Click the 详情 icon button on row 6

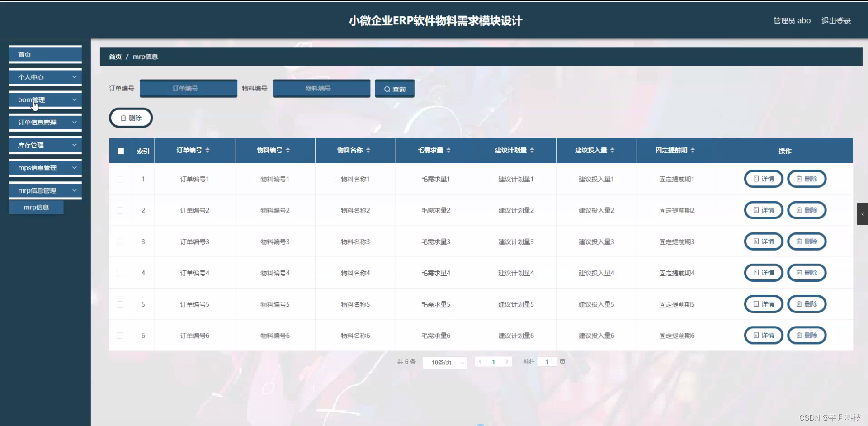click(756, 335)
